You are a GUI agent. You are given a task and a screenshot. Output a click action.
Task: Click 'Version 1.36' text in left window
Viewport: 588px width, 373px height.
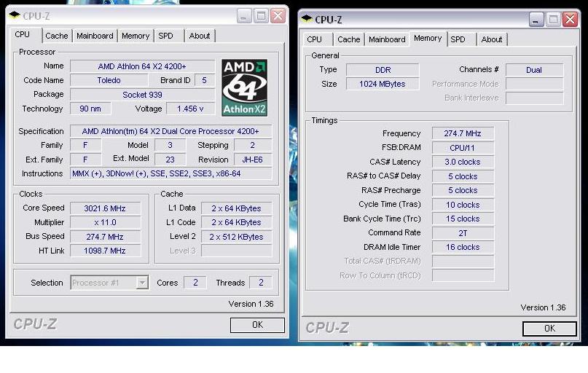(x=251, y=304)
